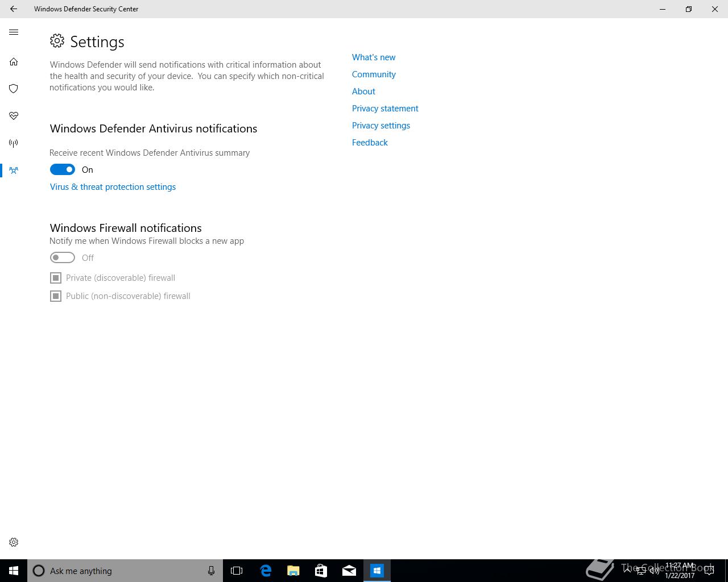Turn off Antivirus summary toggle
The width and height of the screenshot is (728, 582).
tap(63, 169)
